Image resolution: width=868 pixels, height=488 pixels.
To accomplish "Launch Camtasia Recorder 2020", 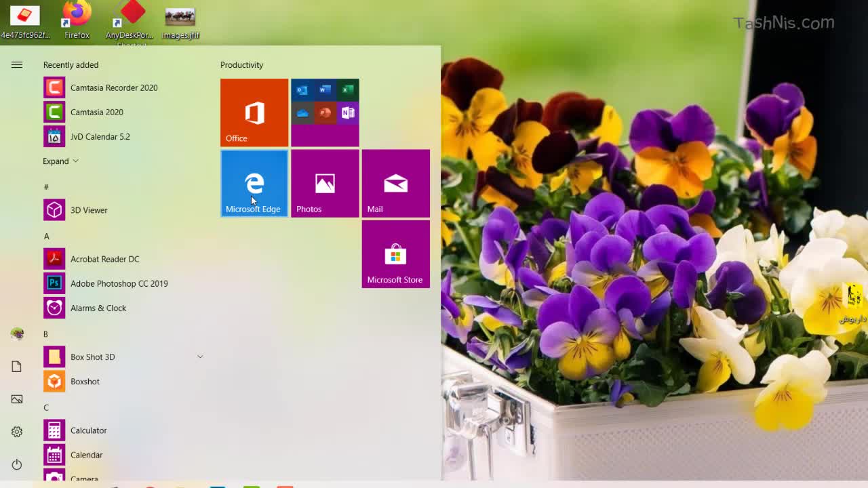I will coord(113,87).
